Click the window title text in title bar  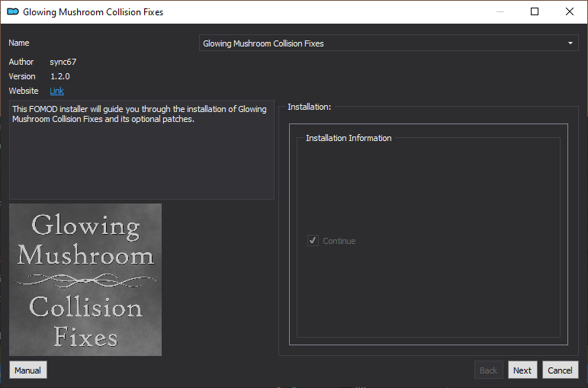(93, 12)
